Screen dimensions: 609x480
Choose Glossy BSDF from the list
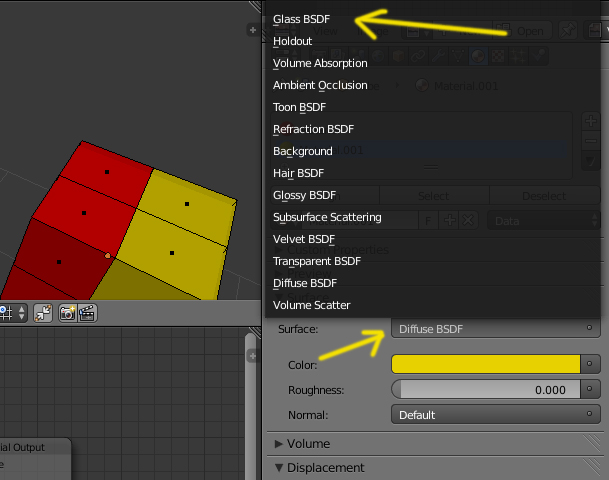[304, 195]
